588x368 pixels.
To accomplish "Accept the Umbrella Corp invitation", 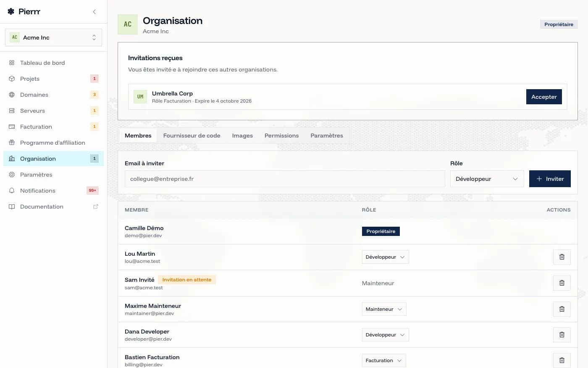I will tap(544, 97).
